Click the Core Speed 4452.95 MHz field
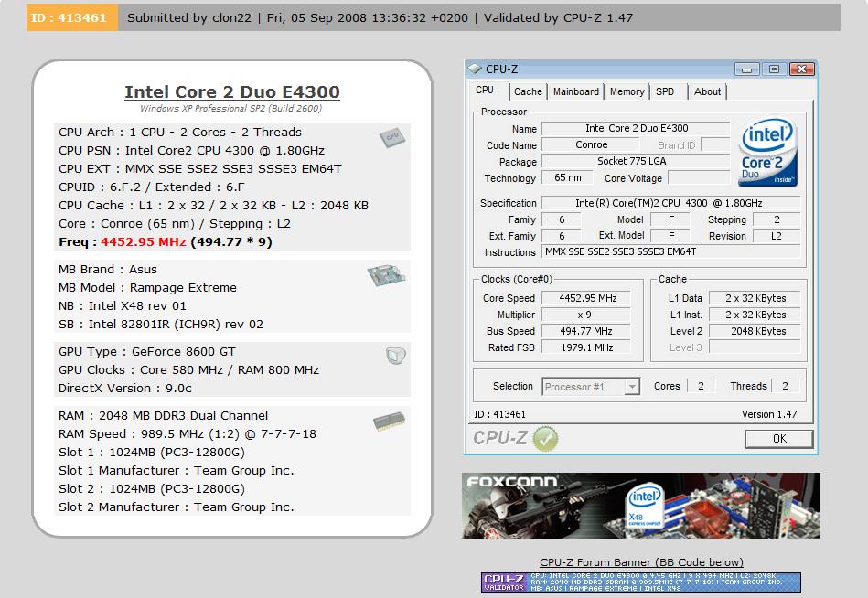The width and height of the screenshot is (868, 598). 587,298
